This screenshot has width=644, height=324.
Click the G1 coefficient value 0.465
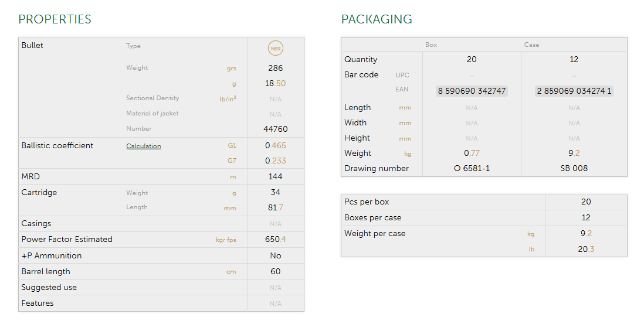point(276,145)
